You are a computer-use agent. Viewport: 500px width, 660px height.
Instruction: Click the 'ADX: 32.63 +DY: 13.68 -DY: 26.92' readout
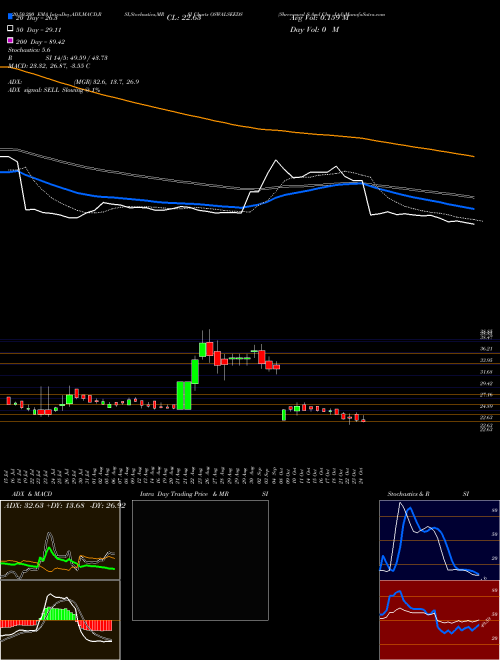coord(65,506)
